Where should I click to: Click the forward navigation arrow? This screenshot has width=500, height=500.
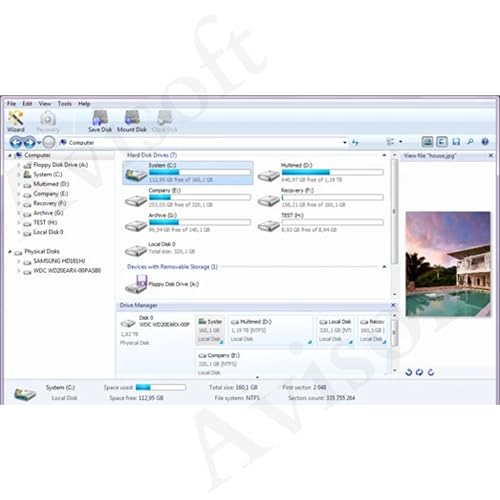click(x=29, y=142)
